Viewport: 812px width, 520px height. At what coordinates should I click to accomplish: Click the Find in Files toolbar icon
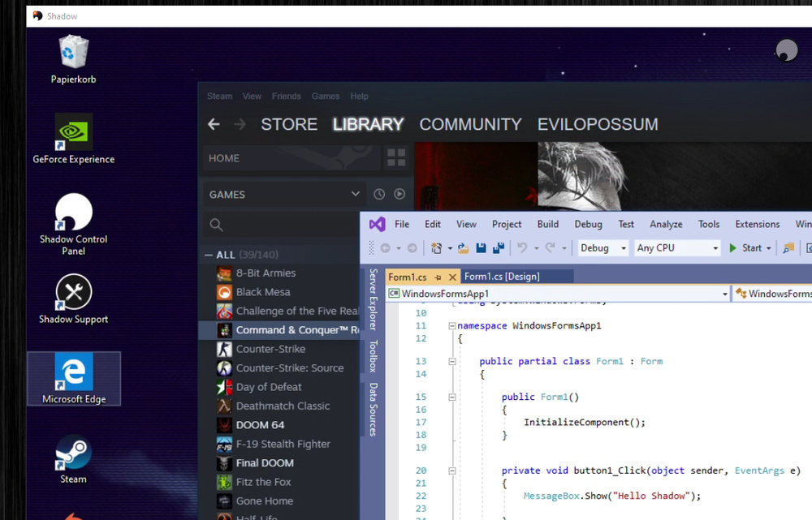pos(788,248)
